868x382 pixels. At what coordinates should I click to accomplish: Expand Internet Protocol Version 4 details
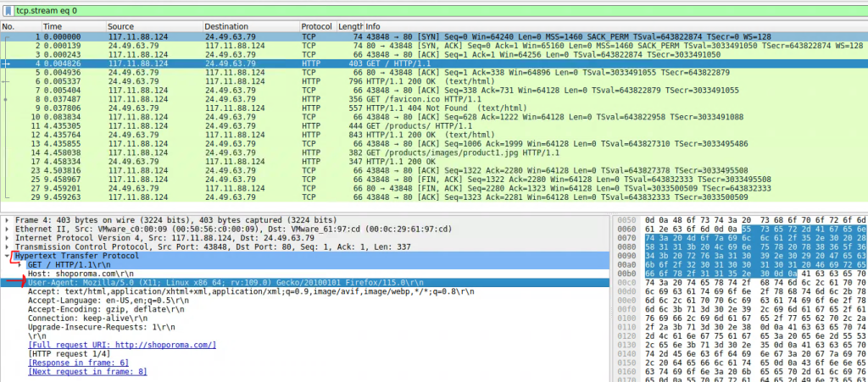click(8, 238)
